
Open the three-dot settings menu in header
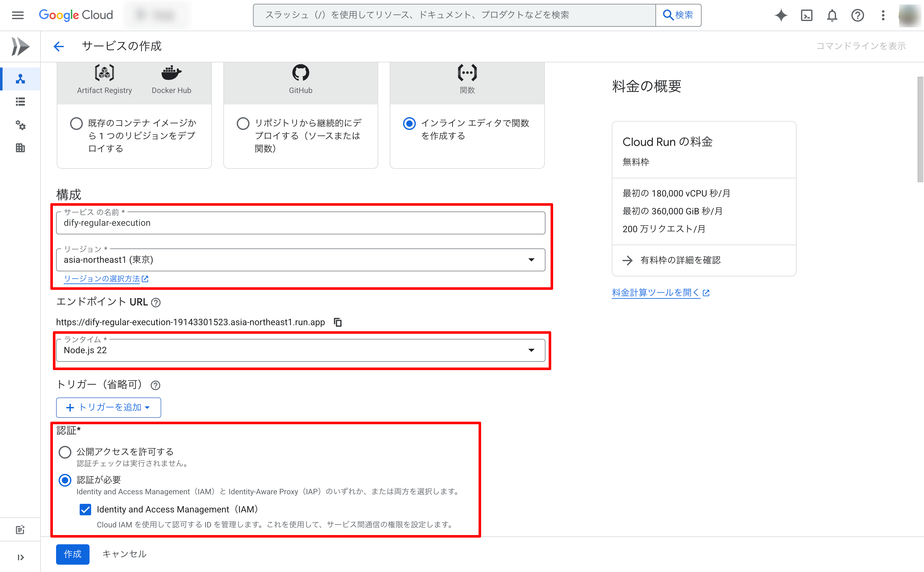(883, 15)
